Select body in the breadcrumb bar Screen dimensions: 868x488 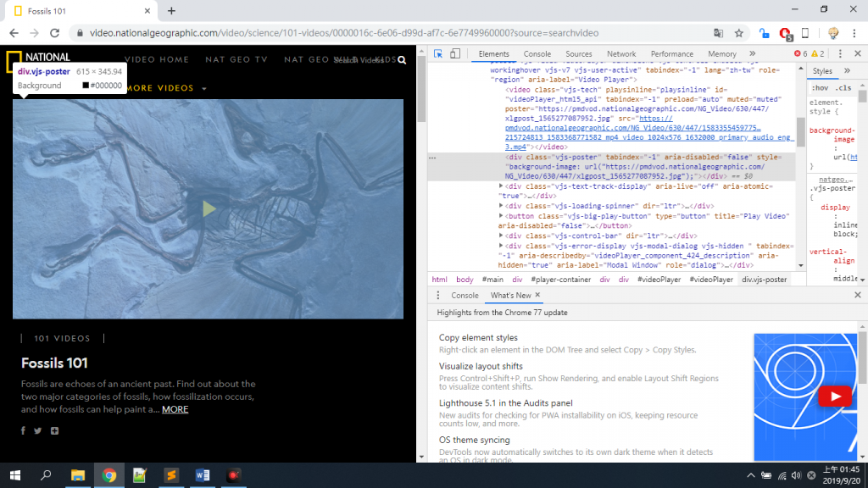(465, 280)
